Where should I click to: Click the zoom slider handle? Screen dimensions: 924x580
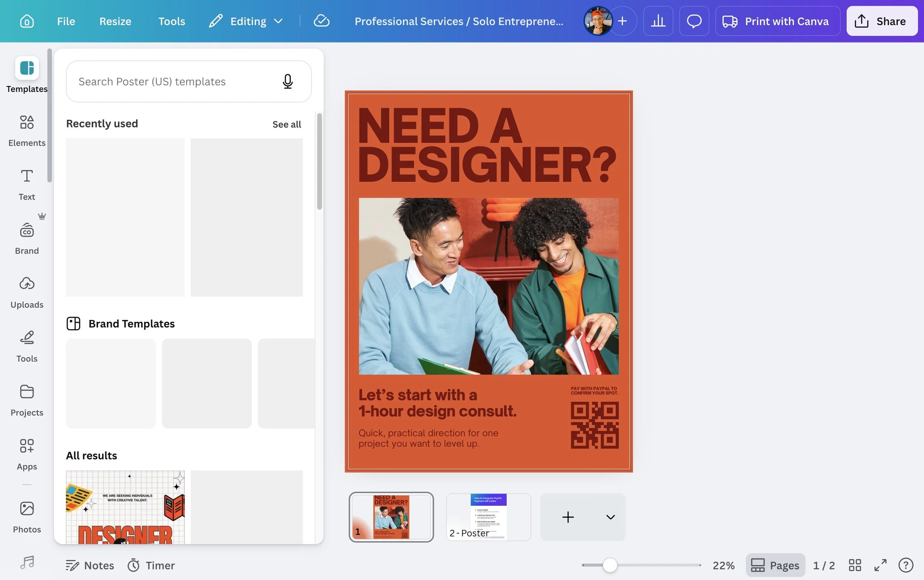pyautogui.click(x=609, y=565)
